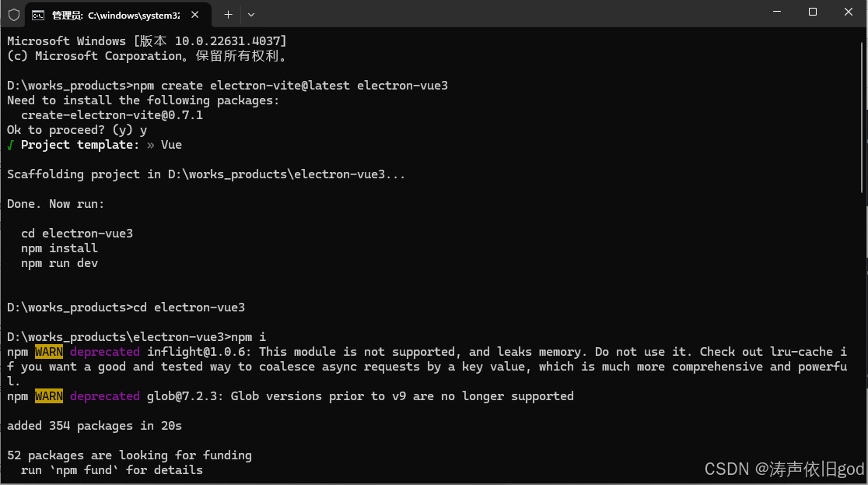Click the 'added 354 packages in 20s' line
Screen dimensions: 868x485
pos(94,426)
